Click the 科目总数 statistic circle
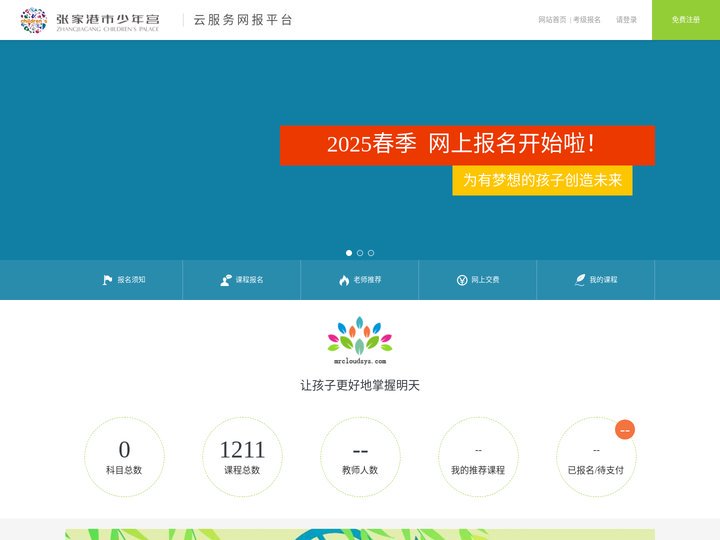The height and width of the screenshot is (540, 720). tap(124, 457)
